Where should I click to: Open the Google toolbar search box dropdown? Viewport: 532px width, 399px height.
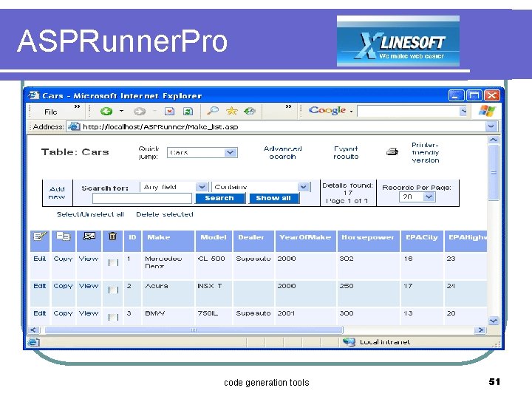point(463,111)
